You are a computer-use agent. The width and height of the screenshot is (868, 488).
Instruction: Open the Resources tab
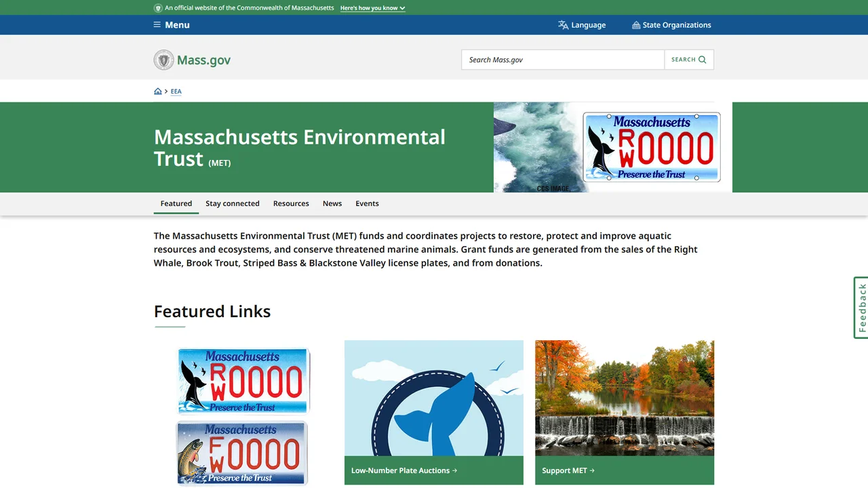291,203
